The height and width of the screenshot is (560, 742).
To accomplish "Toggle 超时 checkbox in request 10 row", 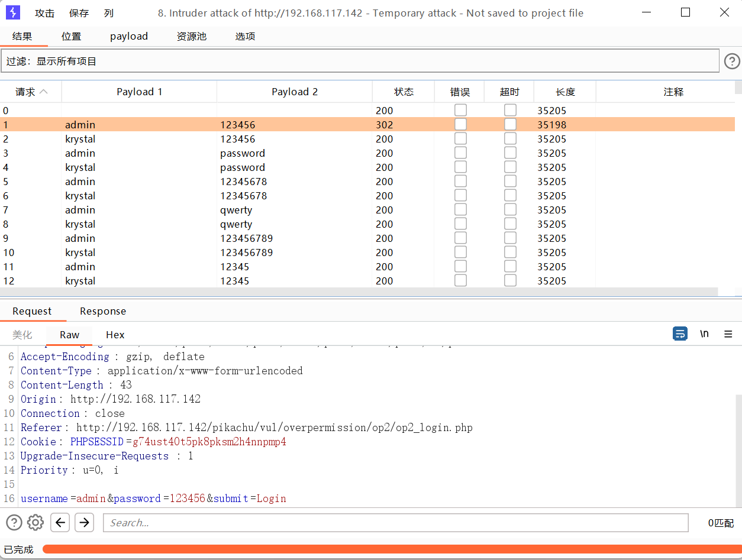I will (x=510, y=252).
